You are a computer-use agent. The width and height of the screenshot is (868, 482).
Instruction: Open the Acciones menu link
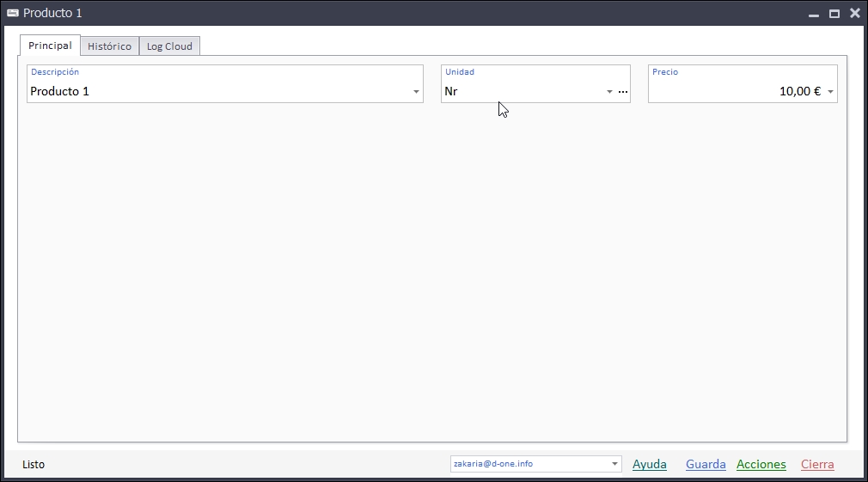coord(761,464)
